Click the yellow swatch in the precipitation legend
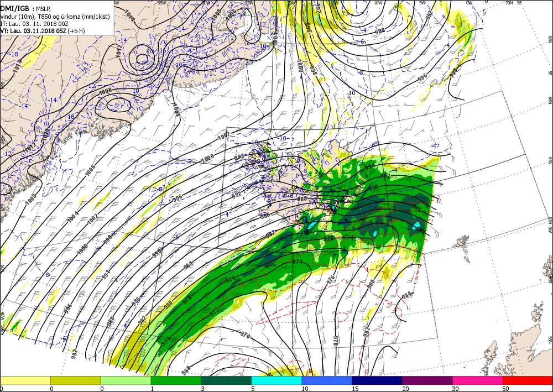Image resolution: width=553 pixels, height=392 pixels. [x=25, y=380]
